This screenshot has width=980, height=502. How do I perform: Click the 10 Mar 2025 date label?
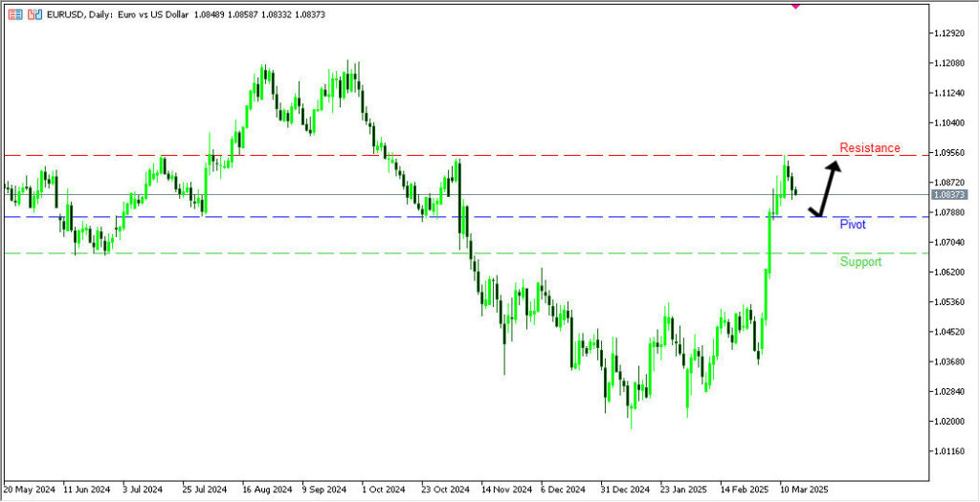803,489
